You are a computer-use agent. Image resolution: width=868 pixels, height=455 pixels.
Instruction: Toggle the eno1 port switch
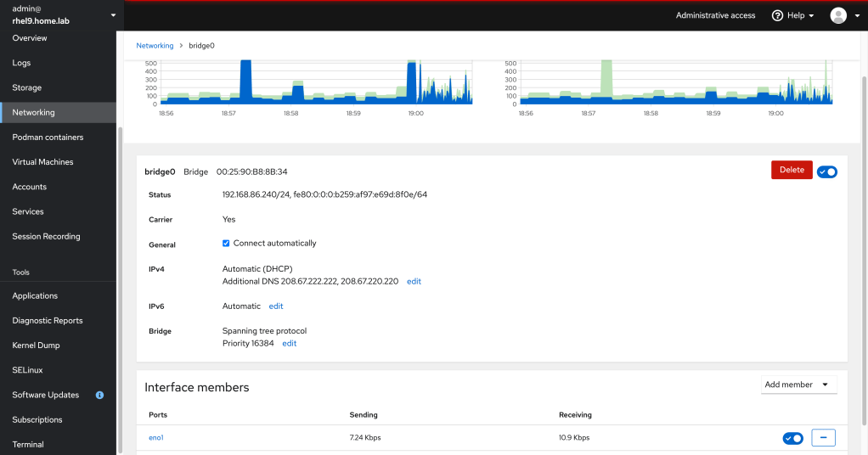click(x=792, y=438)
